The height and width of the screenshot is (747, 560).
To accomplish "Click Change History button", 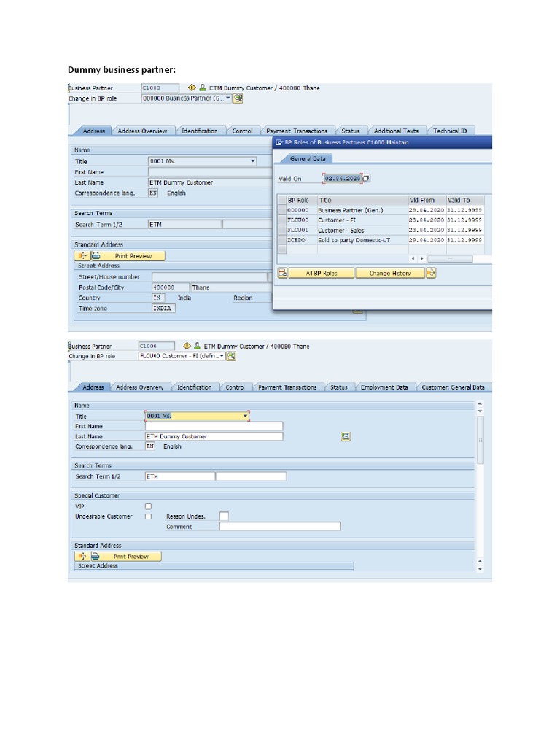I will pyautogui.click(x=390, y=273).
